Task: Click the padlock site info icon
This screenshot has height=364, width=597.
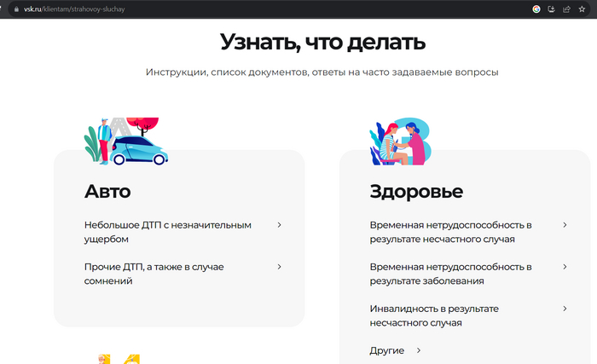Action: 16,9
